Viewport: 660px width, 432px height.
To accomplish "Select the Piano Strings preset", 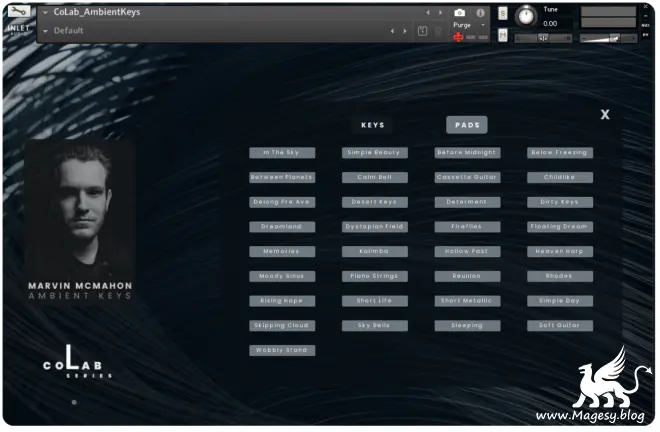I will (x=374, y=276).
